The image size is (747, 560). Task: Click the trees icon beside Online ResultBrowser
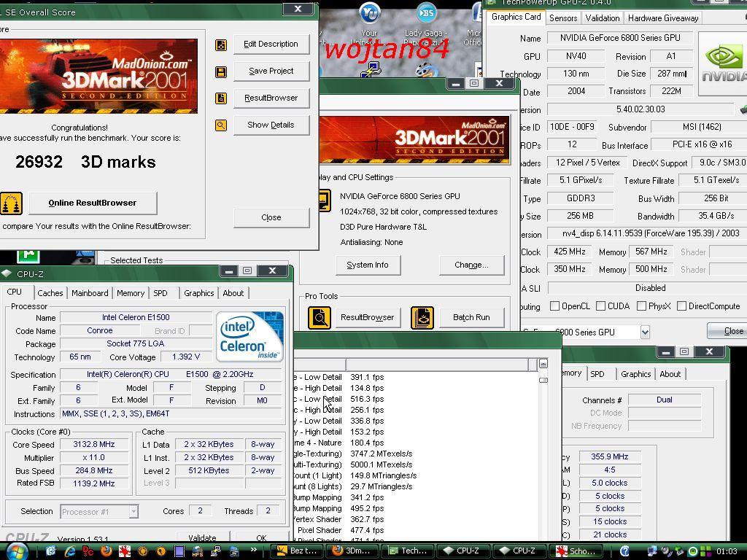[12, 203]
